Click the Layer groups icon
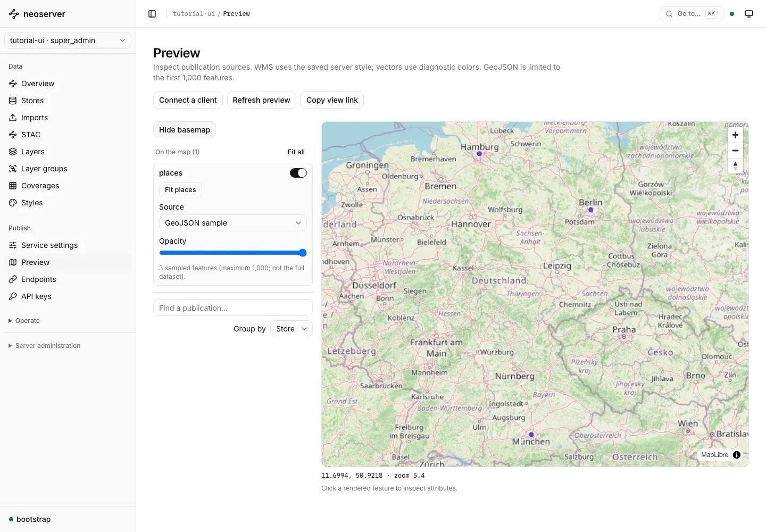Image resolution: width=766 pixels, height=532 pixels. tap(13, 169)
